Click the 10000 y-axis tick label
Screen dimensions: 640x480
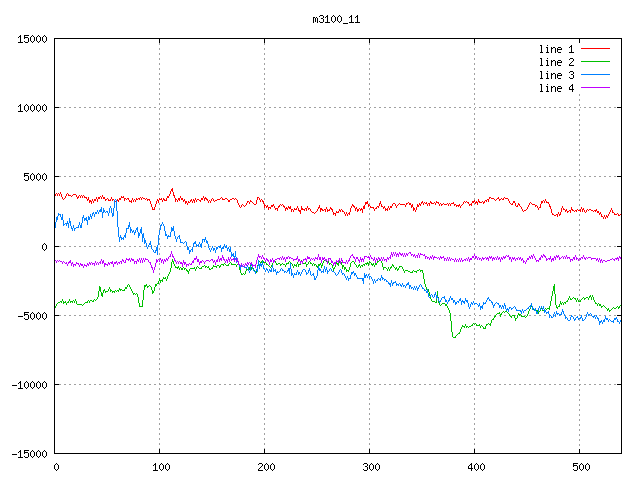point(31,108)
